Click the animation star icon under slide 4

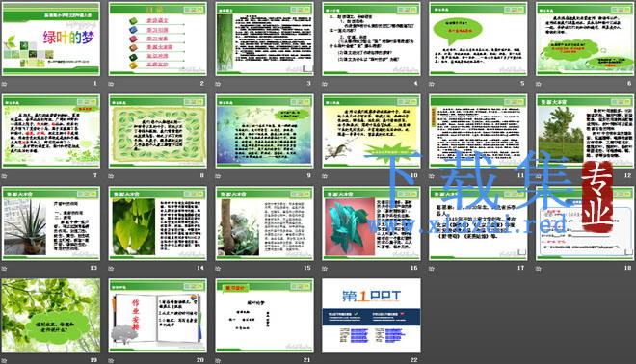[x=325, y=84]
